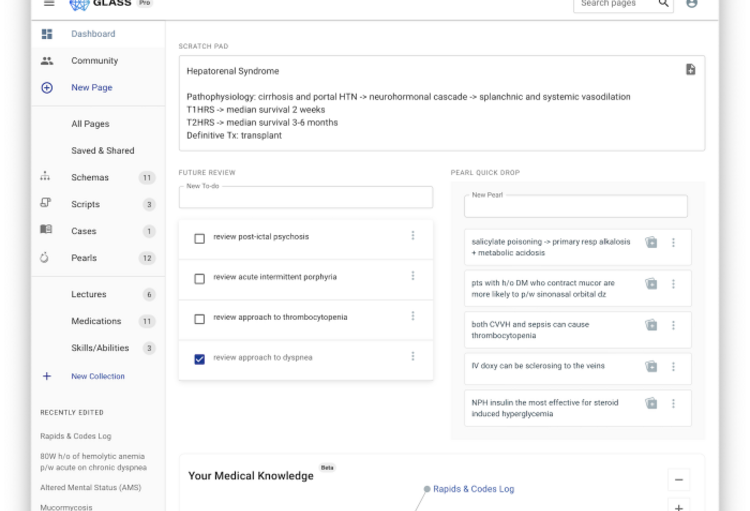Open options menu for CVVH and sepsis pearl
The image size is (750, 511).
click(673, 325)
